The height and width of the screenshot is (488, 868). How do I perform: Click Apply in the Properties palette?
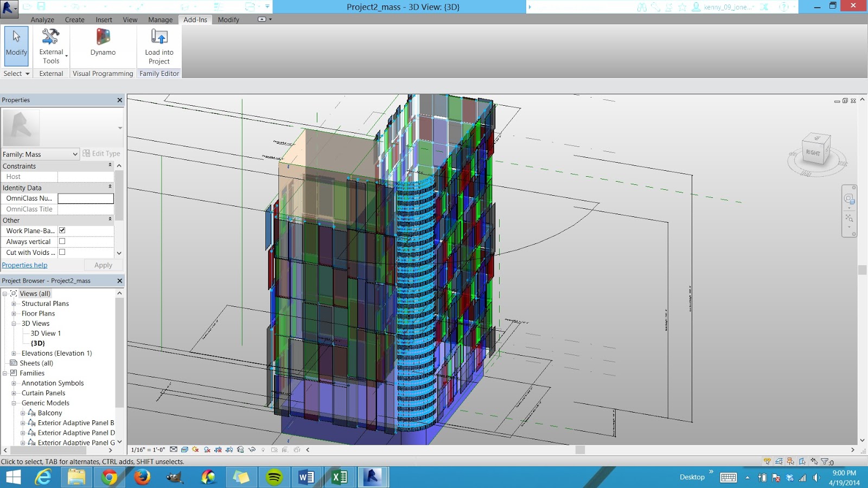pos(103,265)
